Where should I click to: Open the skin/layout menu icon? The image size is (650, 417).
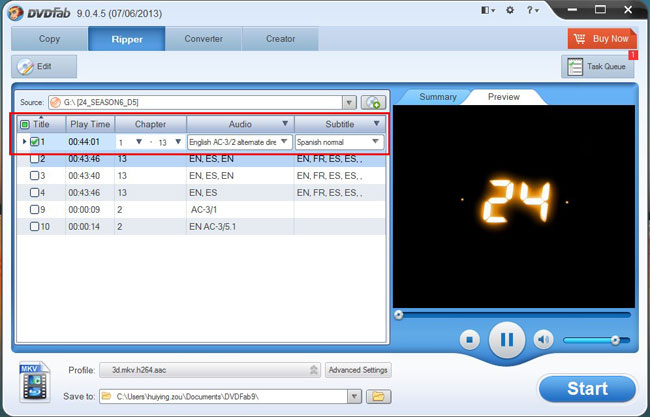click(x=488, y=10)
